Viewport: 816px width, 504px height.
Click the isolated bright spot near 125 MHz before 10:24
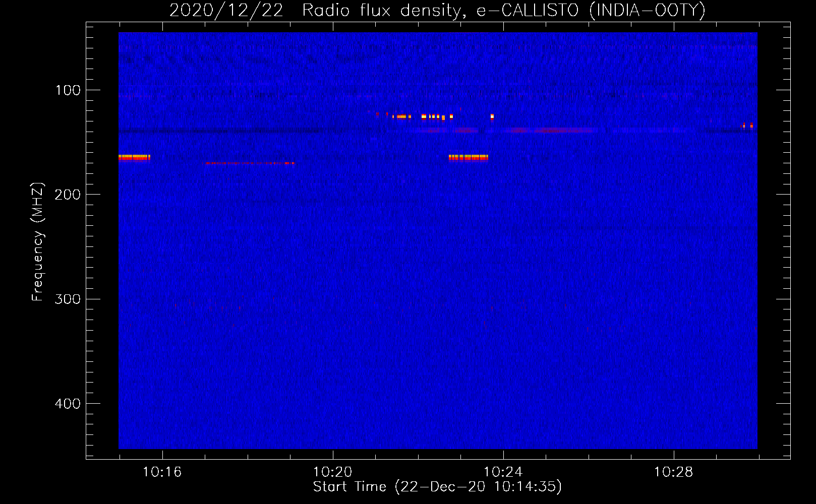tap(492, 116)
